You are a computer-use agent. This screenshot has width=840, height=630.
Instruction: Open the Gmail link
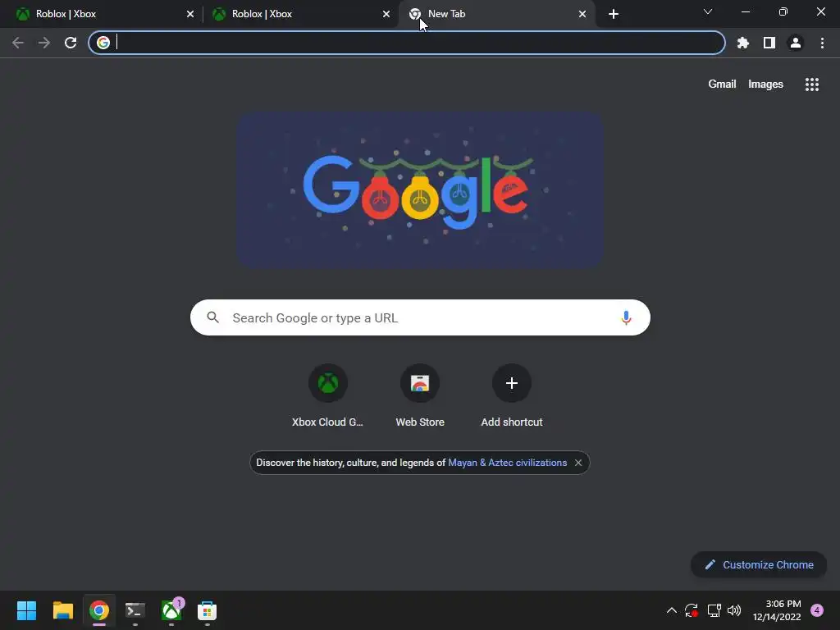tap(722, 84)
